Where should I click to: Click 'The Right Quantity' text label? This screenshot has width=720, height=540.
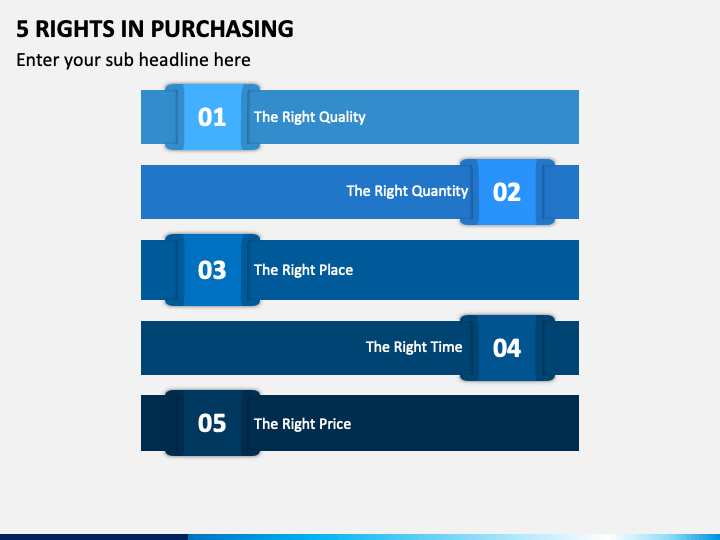coord(407,191)
